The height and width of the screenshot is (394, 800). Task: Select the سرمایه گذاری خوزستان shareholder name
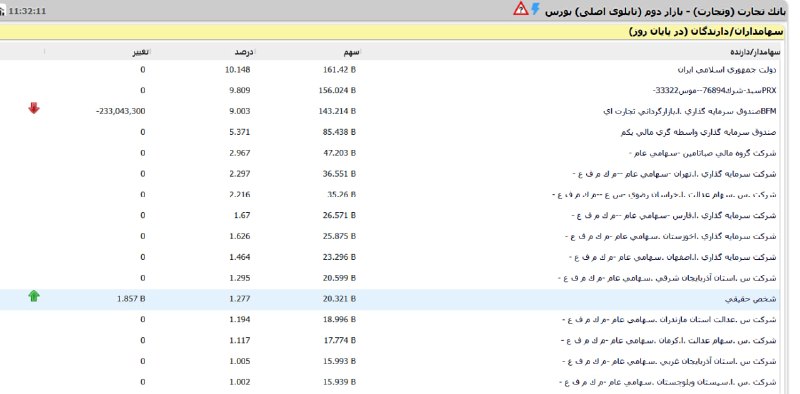(x=671, y=237)
